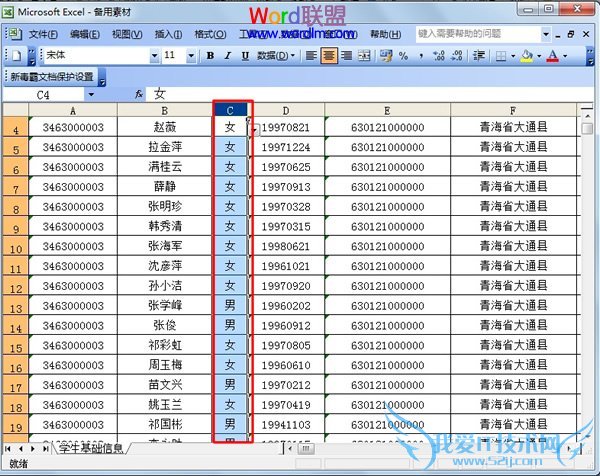Go to previous sheet tab arrow
Screen dimensions: 600x476
click(x=21, y=448)
